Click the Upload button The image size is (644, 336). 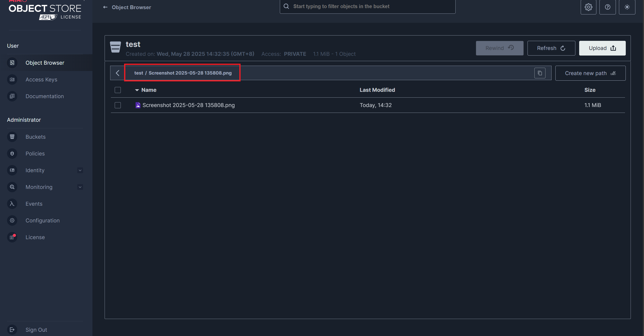click(602, 48)
